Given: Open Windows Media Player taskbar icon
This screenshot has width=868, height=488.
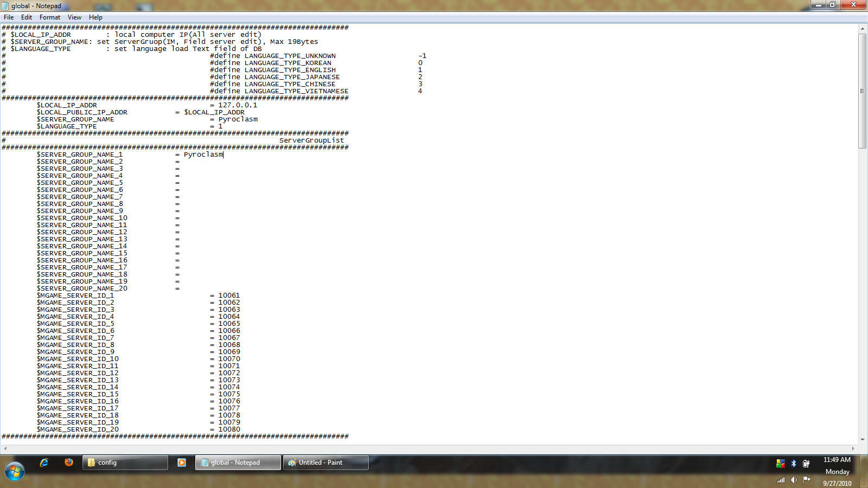Looking at the screenshot, I should click(x=182, y=463).
